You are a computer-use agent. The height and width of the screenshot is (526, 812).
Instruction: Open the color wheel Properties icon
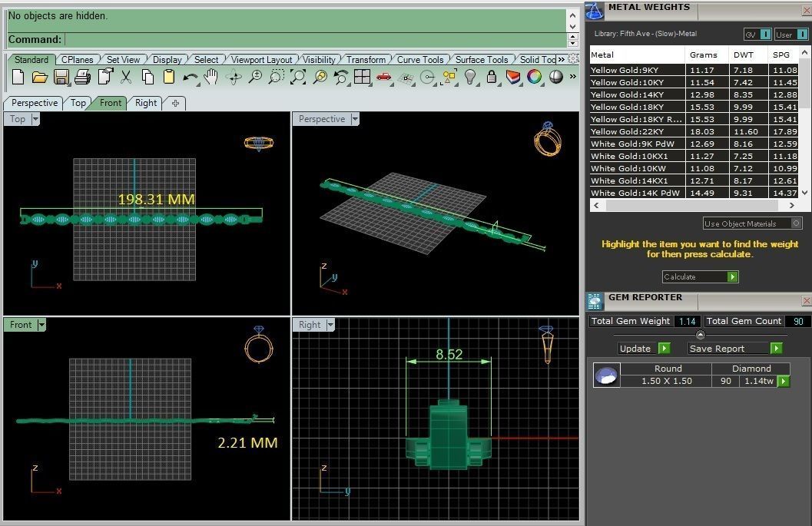click(x=534, y=78)
